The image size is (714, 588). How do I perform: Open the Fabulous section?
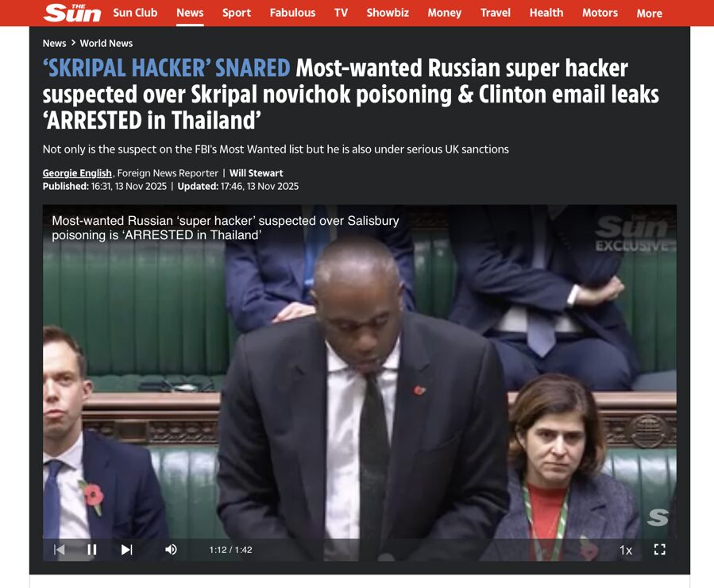click(x=292, y=13)
